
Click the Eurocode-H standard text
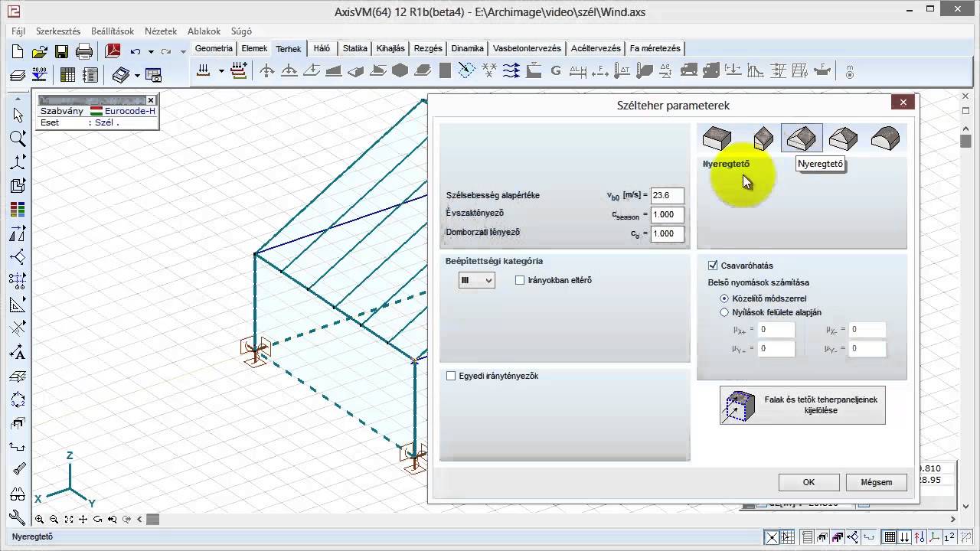130,111
